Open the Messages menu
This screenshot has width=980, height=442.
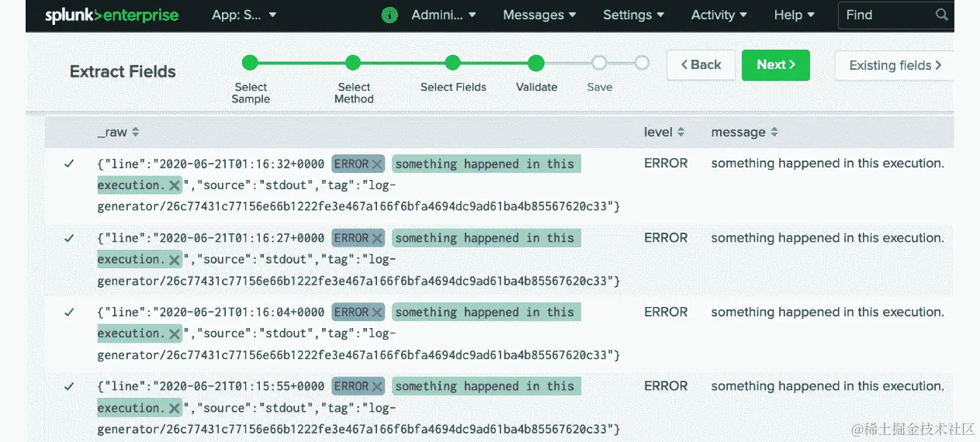(539, 15)
